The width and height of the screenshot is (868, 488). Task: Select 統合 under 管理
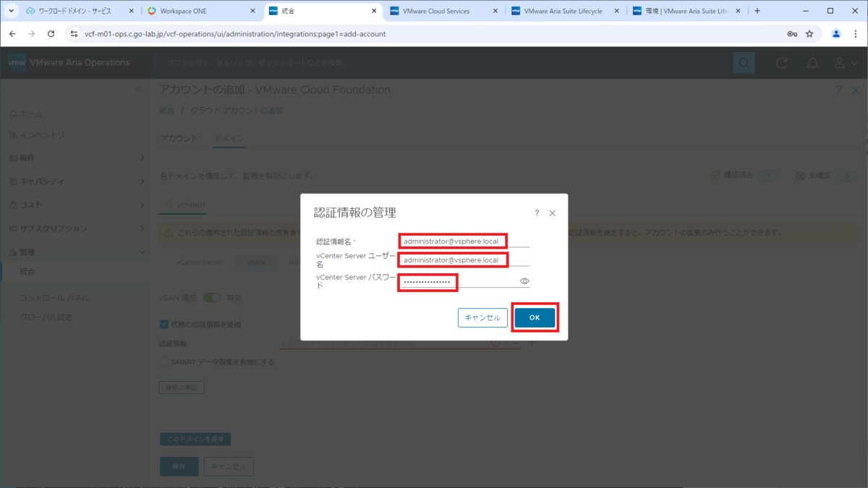(x=27, y=272)
